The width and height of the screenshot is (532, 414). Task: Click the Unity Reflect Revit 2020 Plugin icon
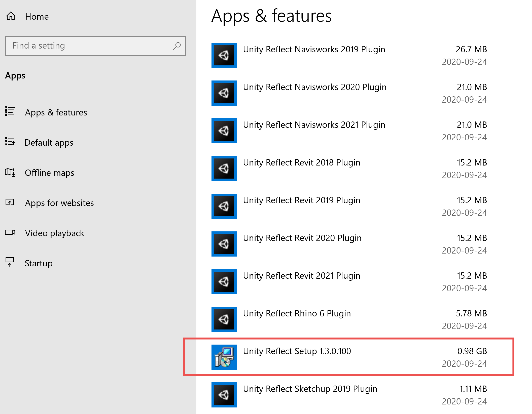point(224,244)
